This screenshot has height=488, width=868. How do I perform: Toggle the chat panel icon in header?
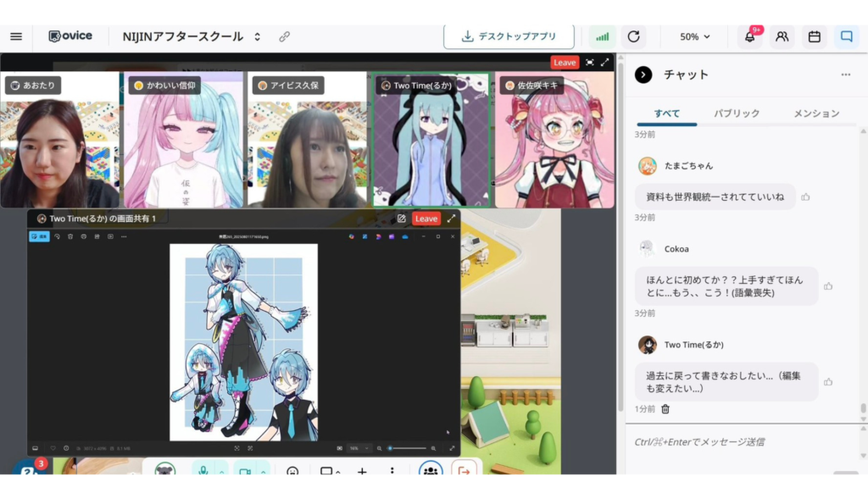click(x=845, y=36)
